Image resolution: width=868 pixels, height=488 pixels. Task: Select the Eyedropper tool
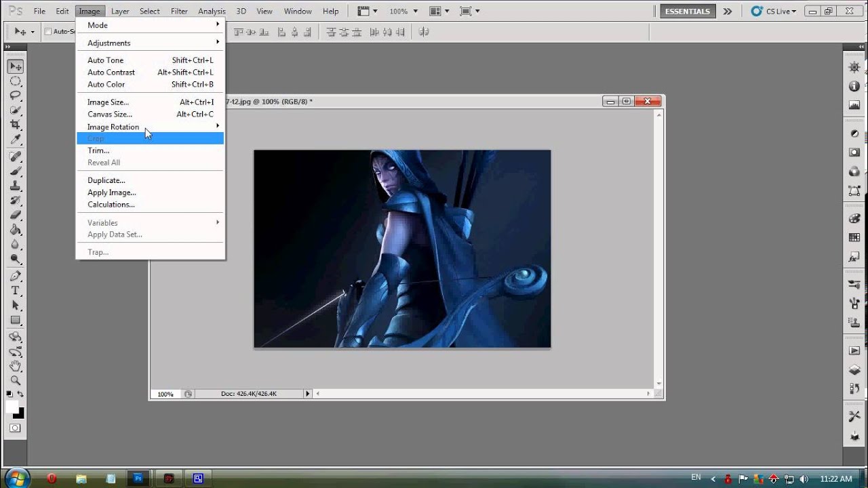tap(15, 139)
